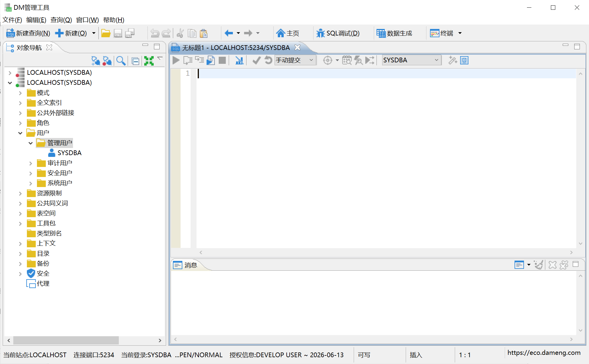The height and width of the screenshot is (364, 589).
Task: Open the 查询(Q) menu
Action: click(61, 20)
